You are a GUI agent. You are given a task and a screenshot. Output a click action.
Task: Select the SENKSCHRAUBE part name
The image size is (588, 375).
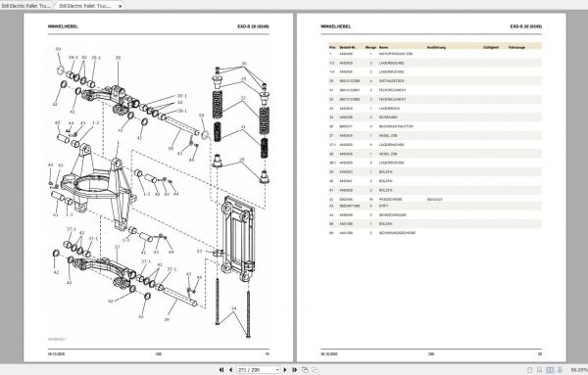393,215
